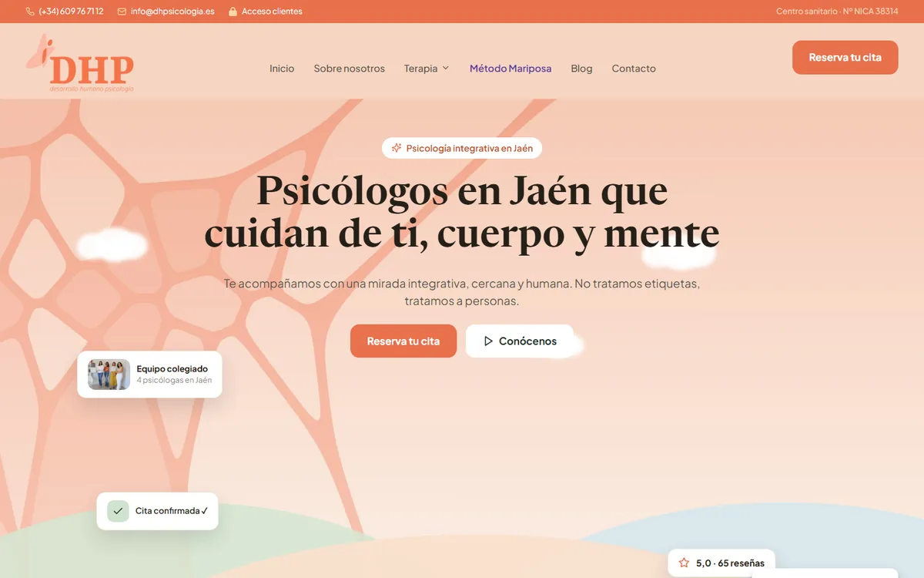Open Sobre nosotros menu item
Screen dimensions: 924x578
click(350, 69)
